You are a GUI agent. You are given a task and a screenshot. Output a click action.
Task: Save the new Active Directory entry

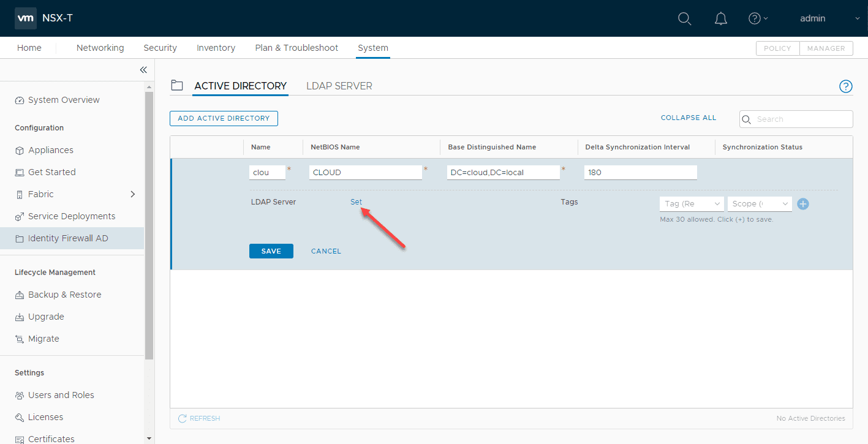pos(271,250)
